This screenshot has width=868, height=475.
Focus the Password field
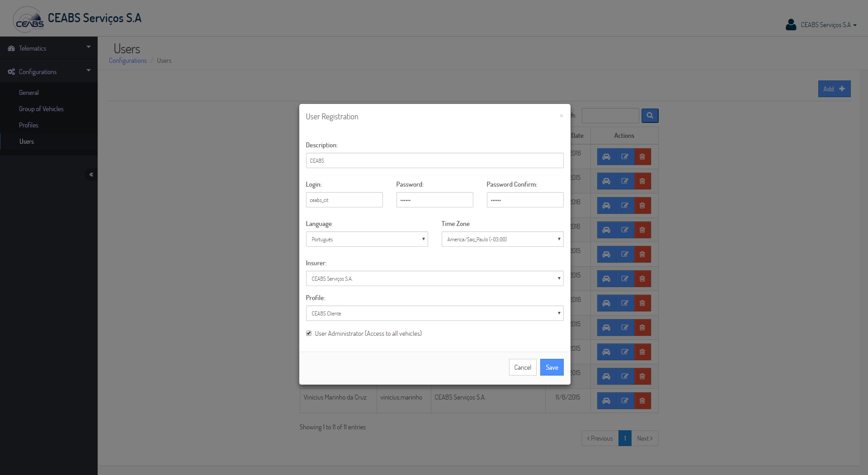pos(434,200)
